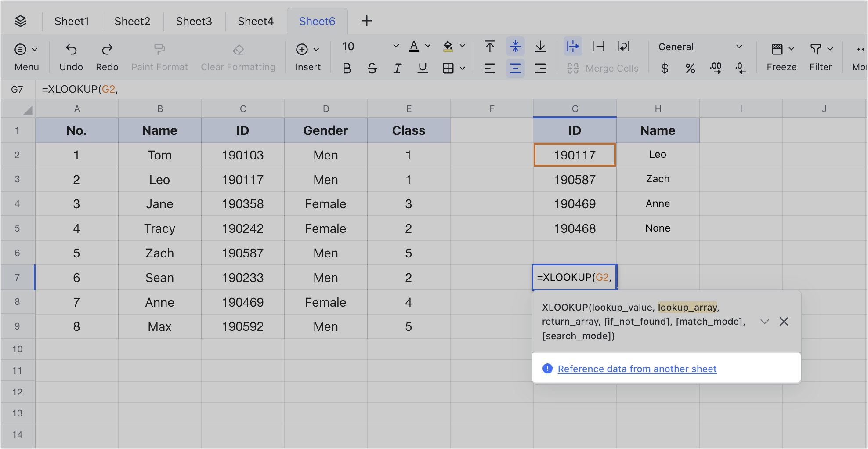Switch to the Sheet3 tab
Viewport: 868px width, 449px height.
pyautogui.click(x=194, y=21)
